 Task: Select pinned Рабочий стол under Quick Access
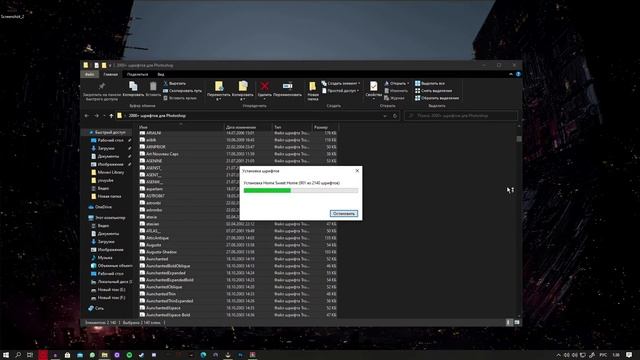(x=110, y=140)
